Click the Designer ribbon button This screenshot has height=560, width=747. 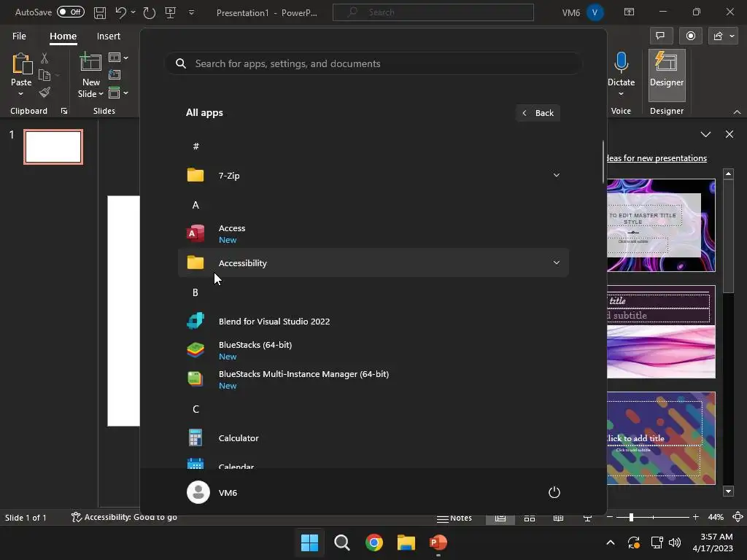coord(667,75)
